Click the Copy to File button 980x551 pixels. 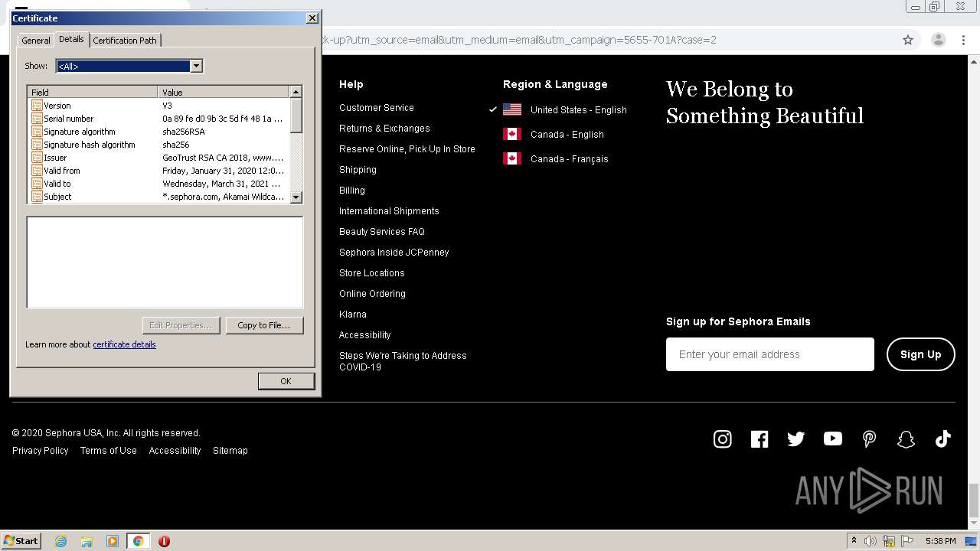(x=263, y=325)
